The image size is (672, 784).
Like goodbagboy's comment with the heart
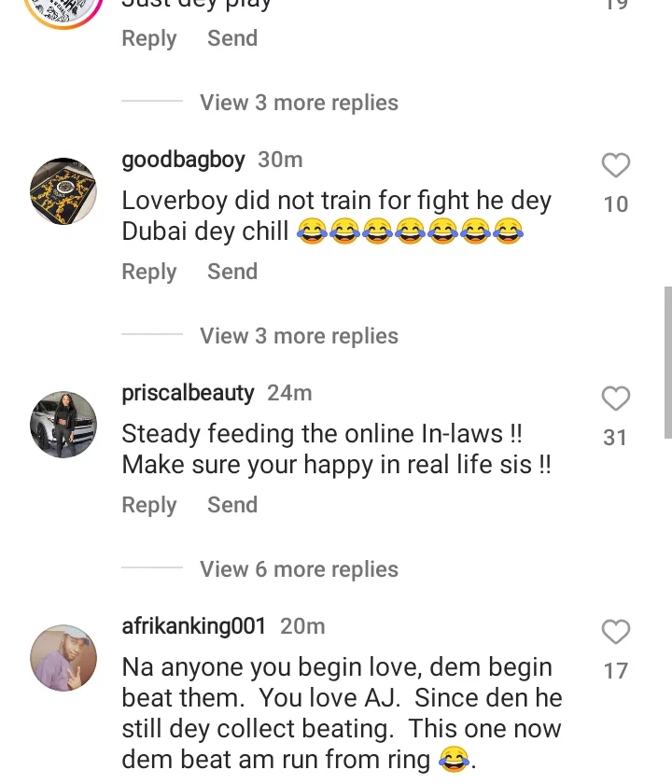point(615,166)
